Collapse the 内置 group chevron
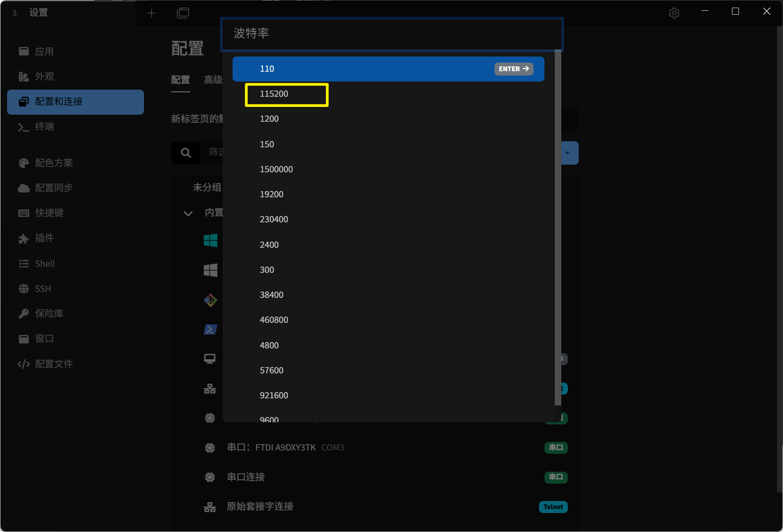Screen dimensions: 783x532 tap(188, 213)
